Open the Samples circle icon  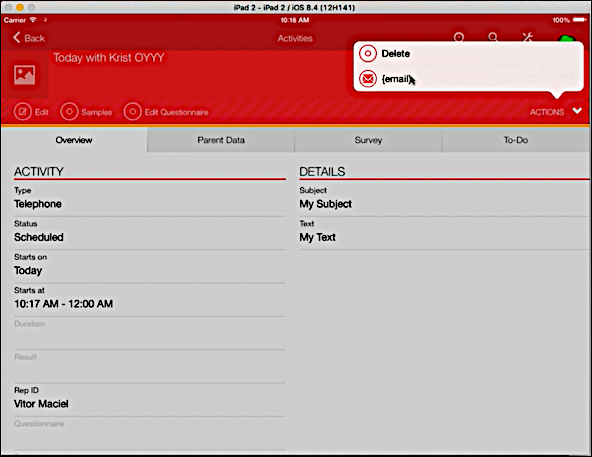pyautogui.click(x=69, y=112)
